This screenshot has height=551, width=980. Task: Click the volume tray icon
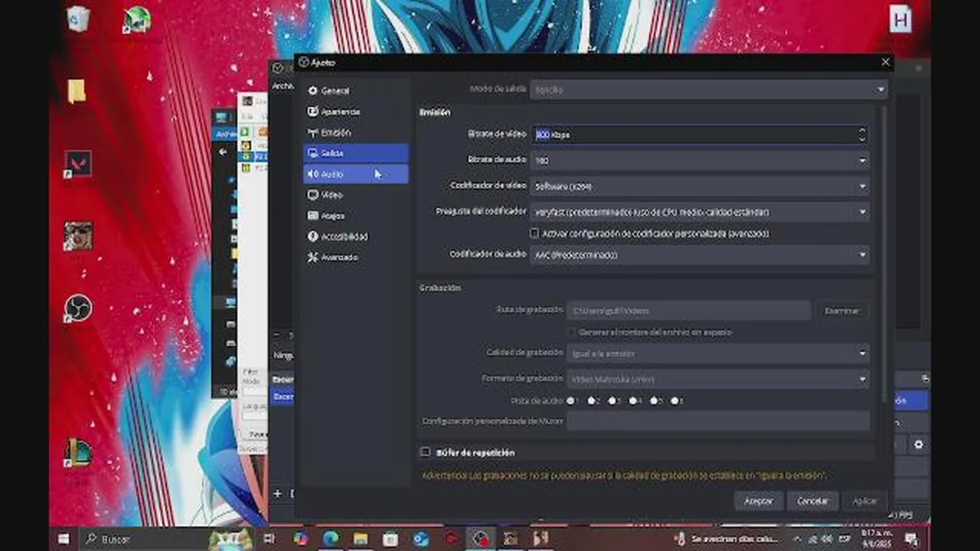(x=826, y=540)
